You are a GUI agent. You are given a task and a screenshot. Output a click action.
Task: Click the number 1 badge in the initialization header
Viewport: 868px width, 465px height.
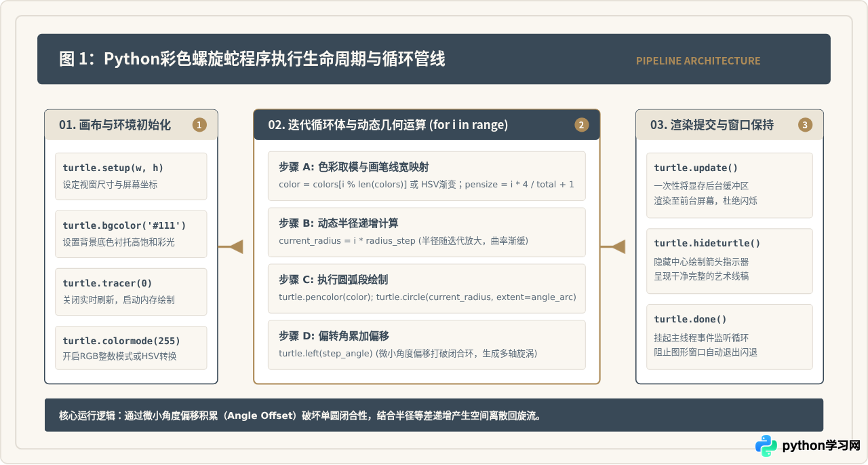[x=199, y=125]
